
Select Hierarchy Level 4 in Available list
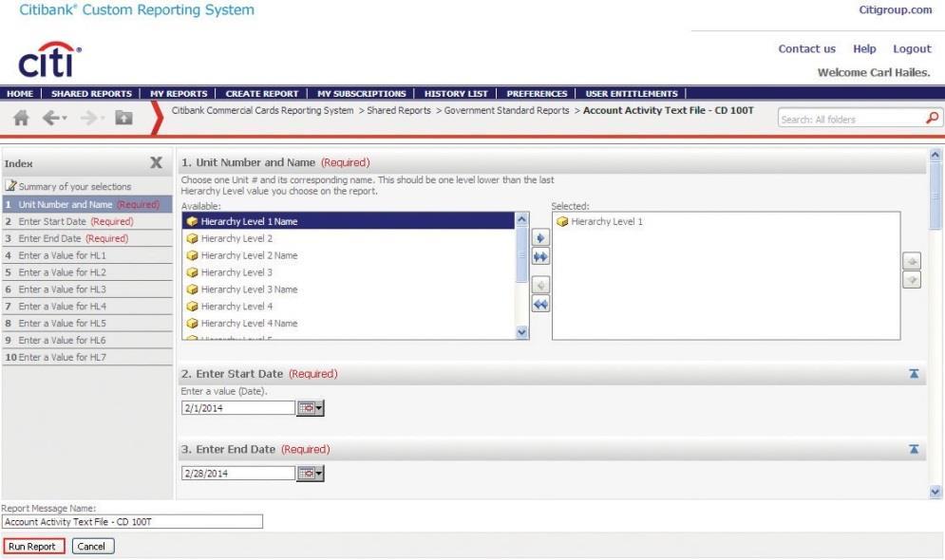click(349, 306)
